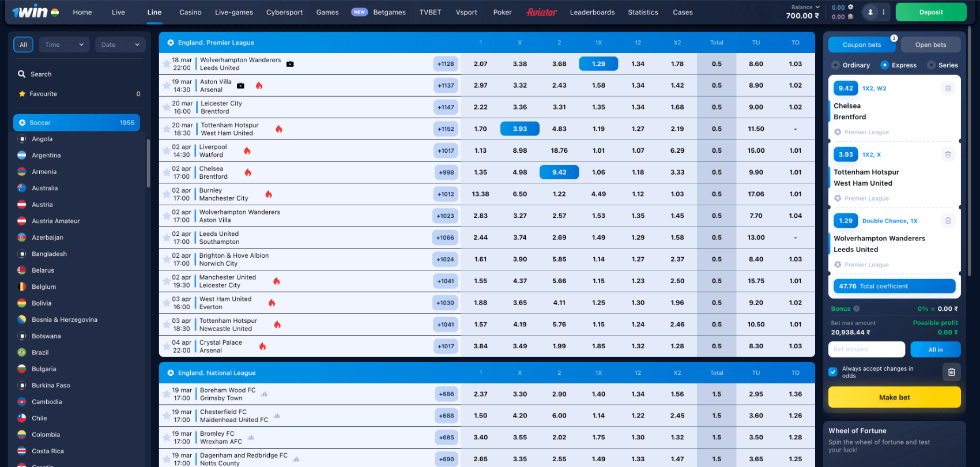Open the Aviator game logo link
This screenshot has height=467, width=980.
pyautogui.click(x=541, y=12)
